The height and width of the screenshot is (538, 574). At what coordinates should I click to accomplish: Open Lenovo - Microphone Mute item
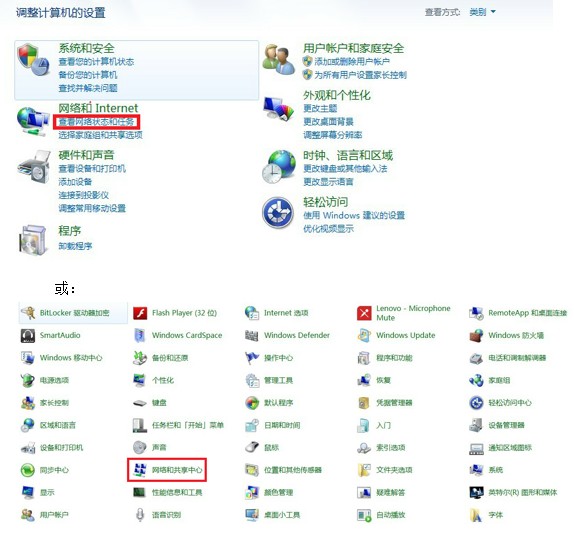pos(404,313)
